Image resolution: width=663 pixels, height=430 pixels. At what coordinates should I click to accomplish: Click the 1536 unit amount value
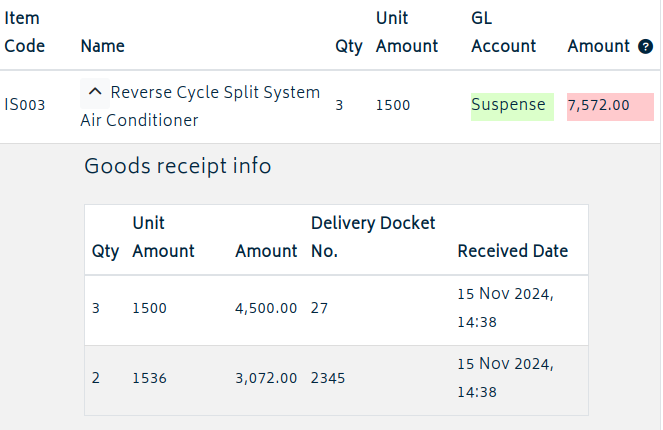pos(149,378)
